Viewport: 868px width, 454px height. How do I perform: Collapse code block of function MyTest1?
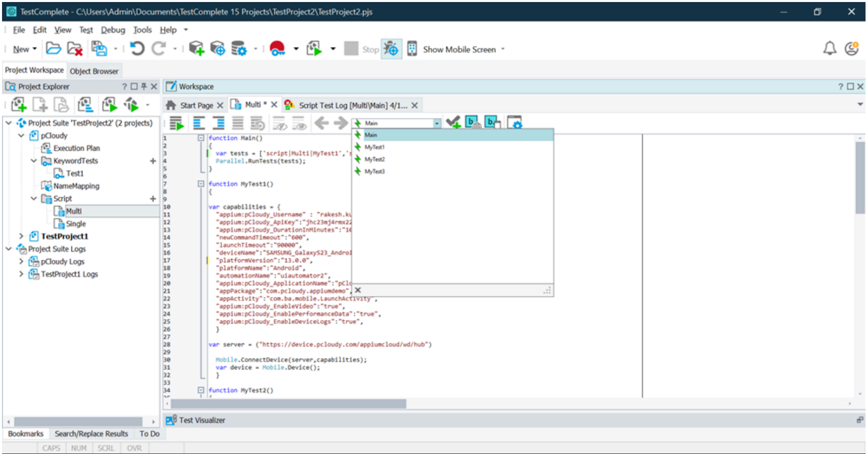tap(201, 184)
